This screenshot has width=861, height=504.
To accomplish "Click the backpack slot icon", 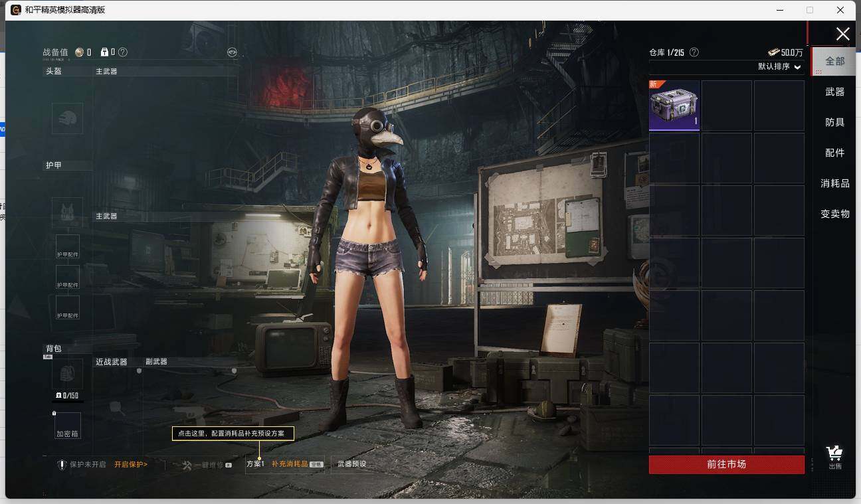I will pos(67,374).
